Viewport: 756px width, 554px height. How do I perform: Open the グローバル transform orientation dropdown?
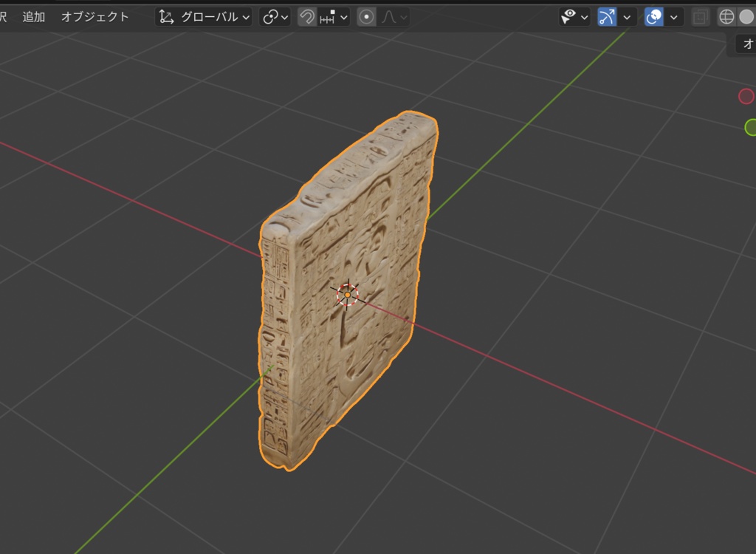pyautogui.click(x=214, y=17)
